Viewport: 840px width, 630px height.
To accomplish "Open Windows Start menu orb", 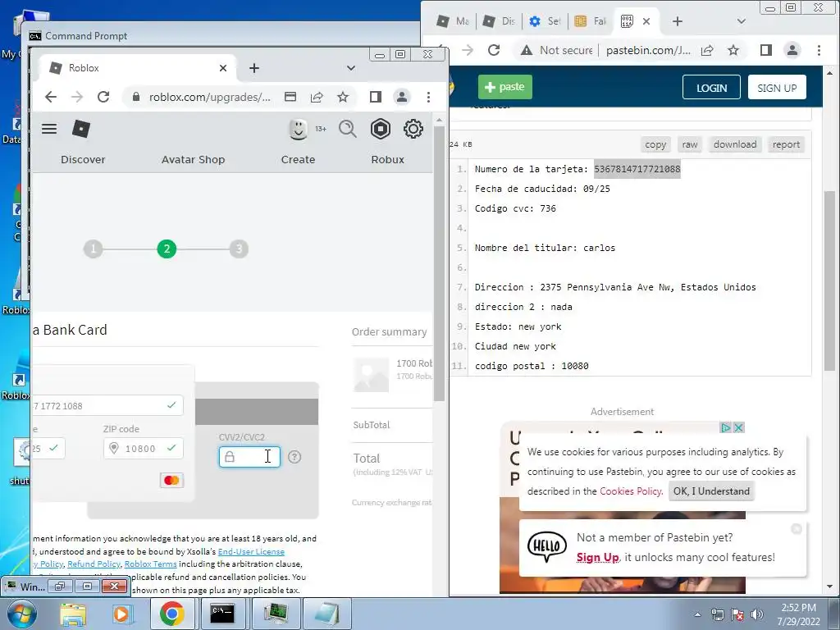I will coord(22,614).
